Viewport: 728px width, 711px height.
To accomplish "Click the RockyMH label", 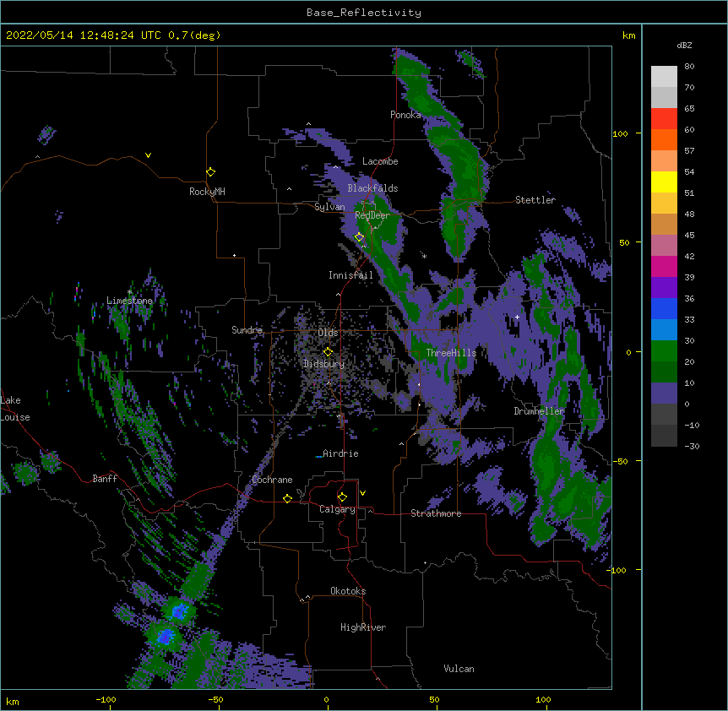I will [x=207, y=192].
